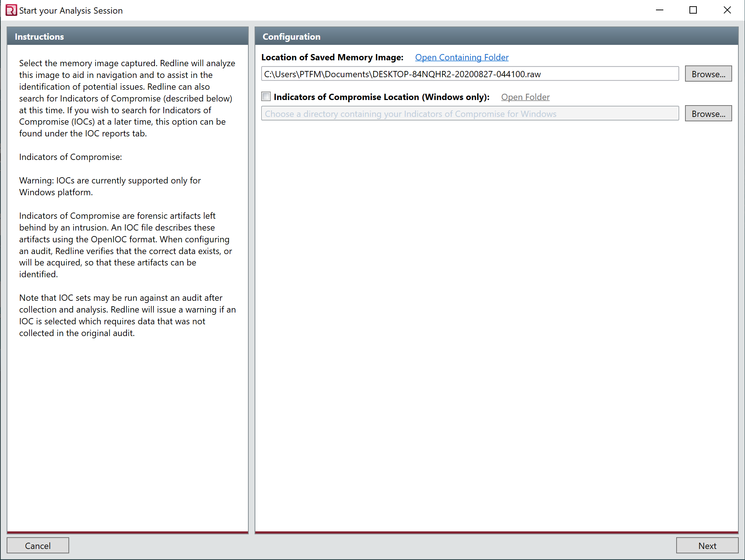745x560 pixels.
Task: Click the Open Folder link for IOCs
Action: pyautogui.click(x=525, y=97)
